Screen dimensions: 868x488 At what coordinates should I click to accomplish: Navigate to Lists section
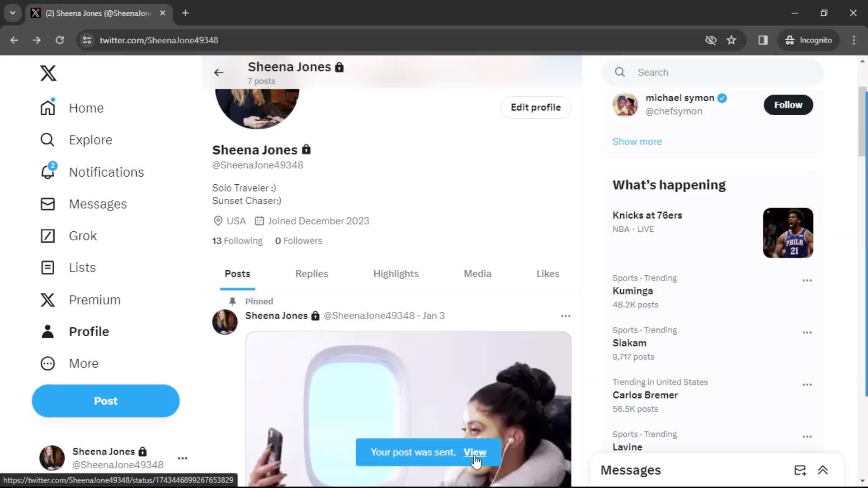82,267
